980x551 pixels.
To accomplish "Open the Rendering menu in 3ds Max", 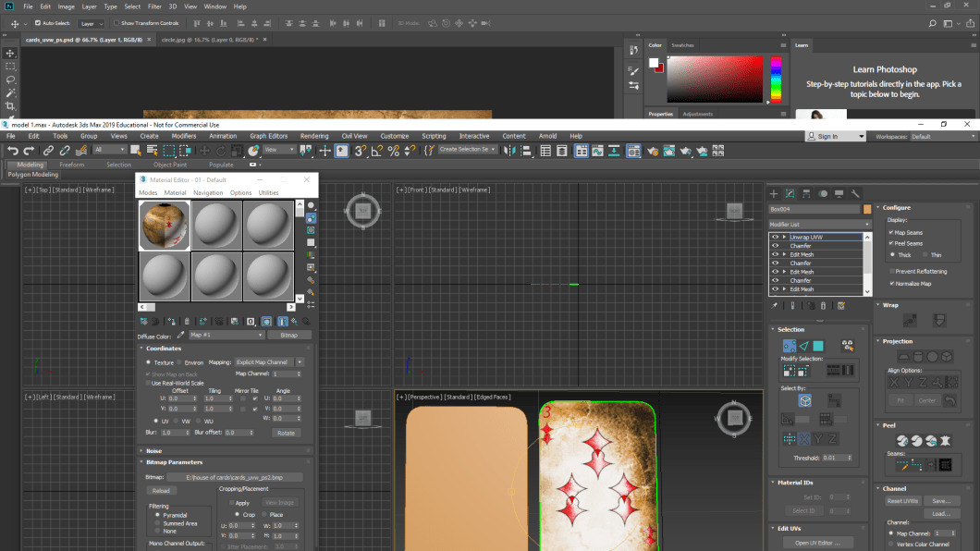I will [x=313, y=136].
